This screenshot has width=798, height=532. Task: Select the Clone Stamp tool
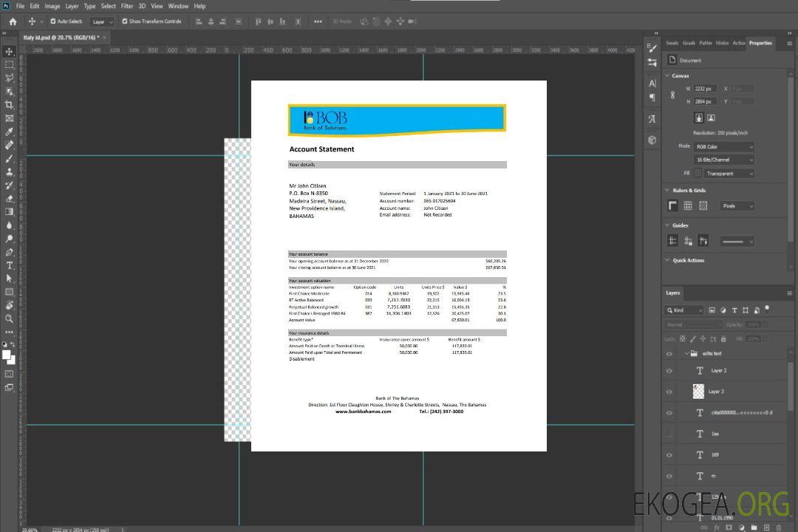pyautogui.click(x=9, y=171)
